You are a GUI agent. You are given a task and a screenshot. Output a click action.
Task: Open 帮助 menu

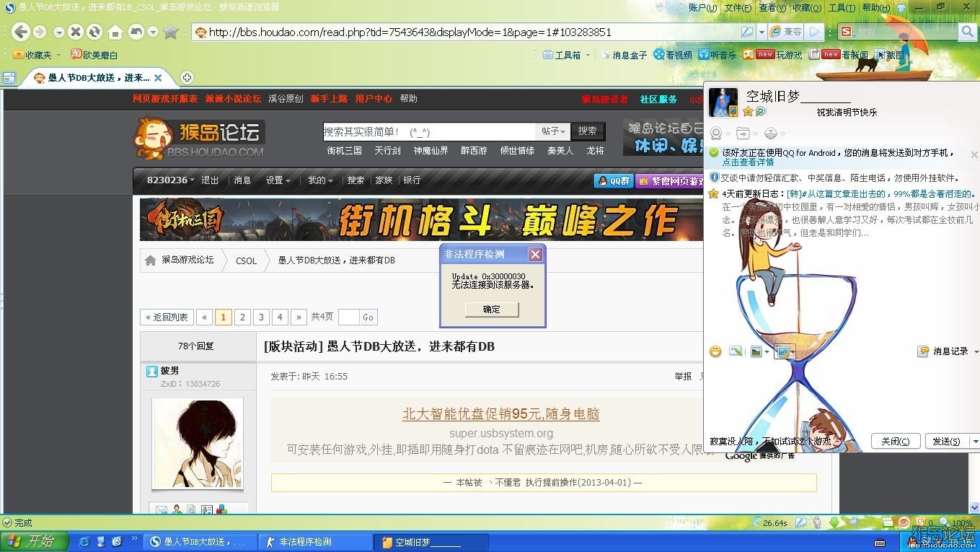[876, 8]
